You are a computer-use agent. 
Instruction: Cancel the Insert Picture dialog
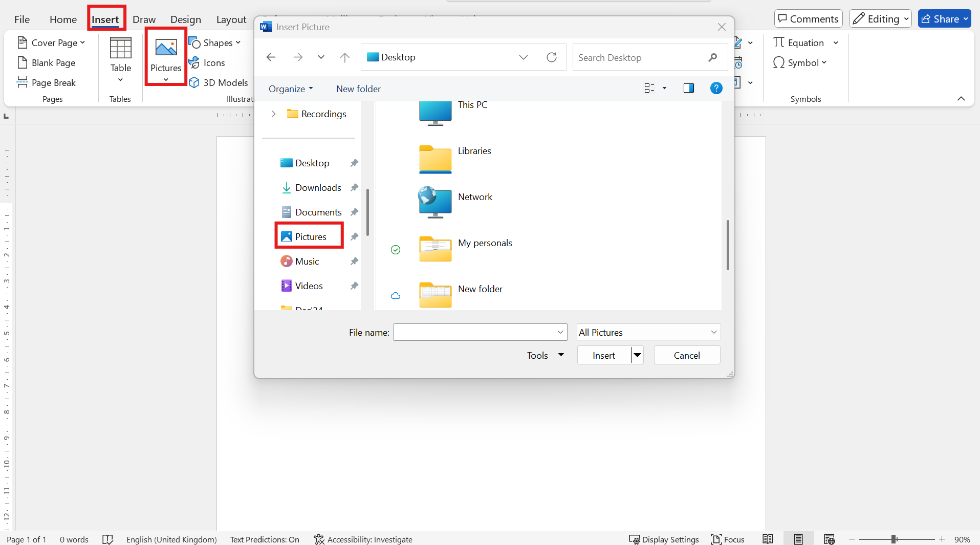[x=687, y=355]
